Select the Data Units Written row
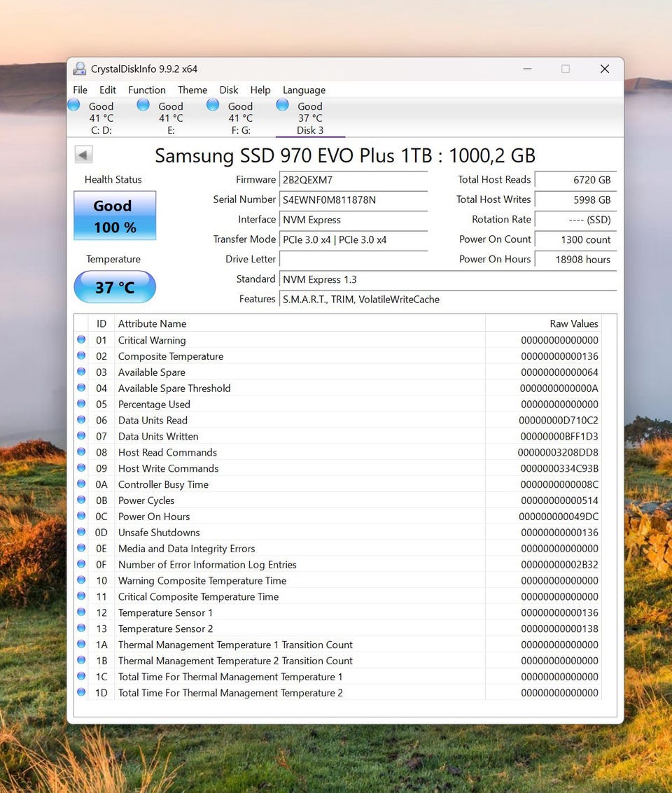The width and height of the screenshot is (672, 793). tap(338, 436)
